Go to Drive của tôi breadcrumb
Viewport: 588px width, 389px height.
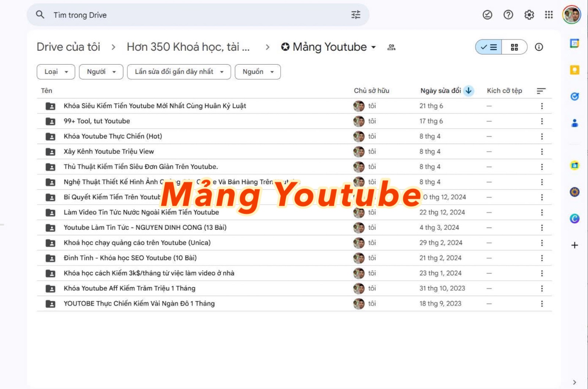point(68,47)
